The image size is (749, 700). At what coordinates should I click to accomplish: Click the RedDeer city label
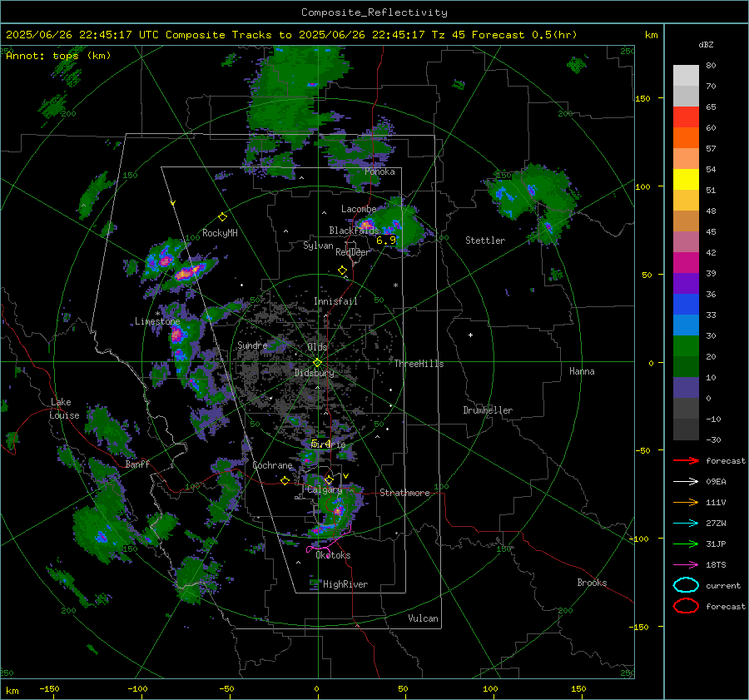click(353, 252)
